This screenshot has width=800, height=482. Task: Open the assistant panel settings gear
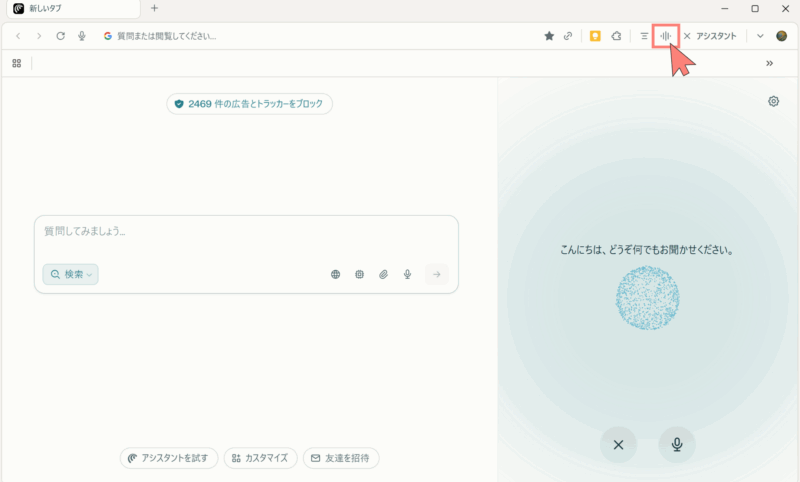click(x=773, y=101)
